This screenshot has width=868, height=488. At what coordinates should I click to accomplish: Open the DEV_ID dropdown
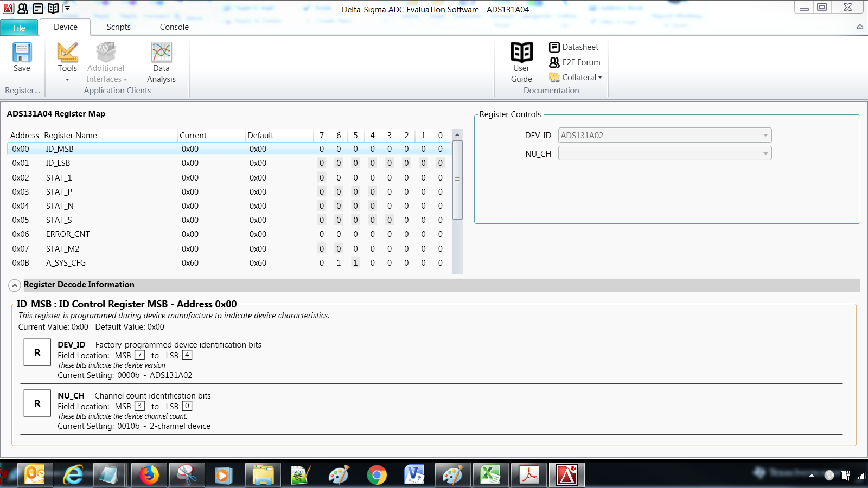coord(665,136)
